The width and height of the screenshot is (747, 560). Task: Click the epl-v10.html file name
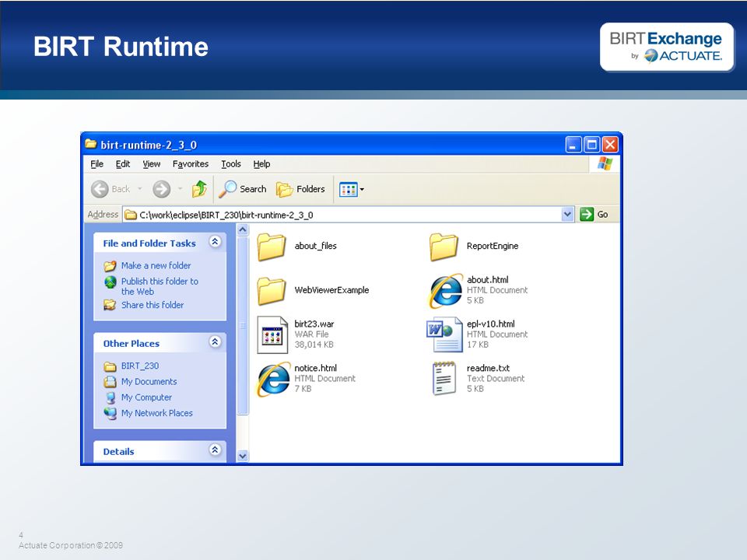click(x=491, y=324)
